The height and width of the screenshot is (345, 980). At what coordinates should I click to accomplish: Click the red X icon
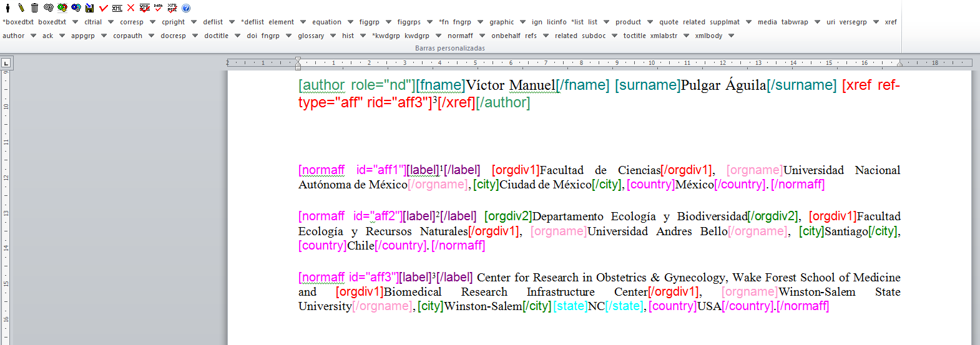[x=131, y=8]
